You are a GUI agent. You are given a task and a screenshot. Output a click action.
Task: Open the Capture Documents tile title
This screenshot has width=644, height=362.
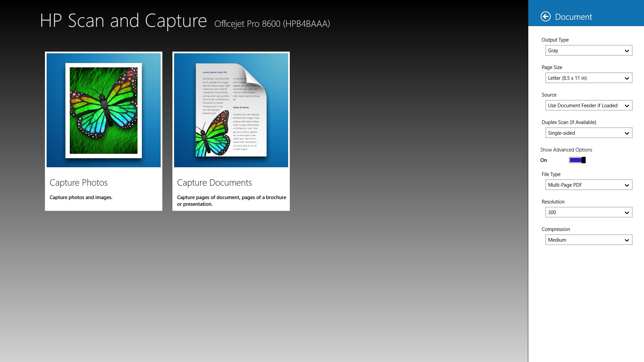214,183
